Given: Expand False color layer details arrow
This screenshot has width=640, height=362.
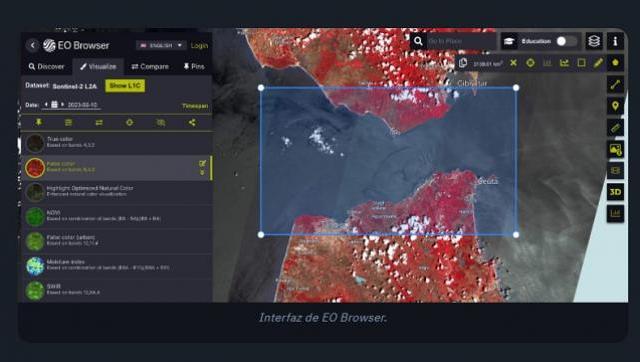Looking at the screenshot, I should pyautogui.click(x=202, y=173).
